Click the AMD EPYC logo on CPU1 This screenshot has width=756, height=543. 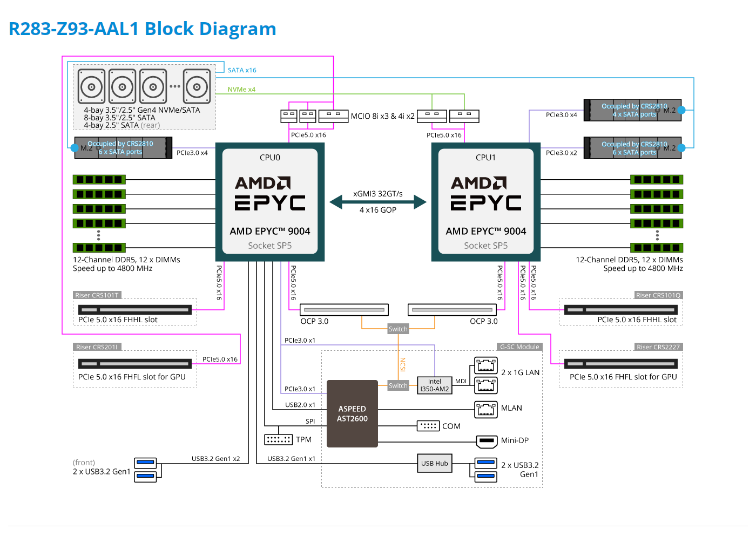pyautogui.click(x=486, y=193)
